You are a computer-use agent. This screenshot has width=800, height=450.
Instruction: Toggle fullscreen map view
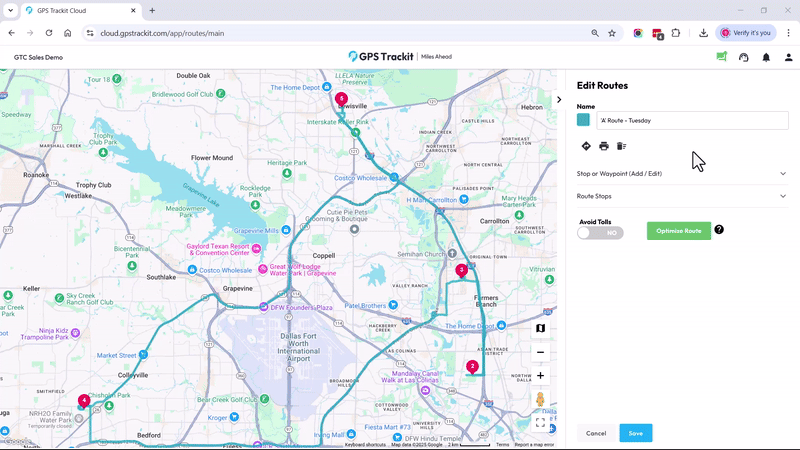(540, 422)
